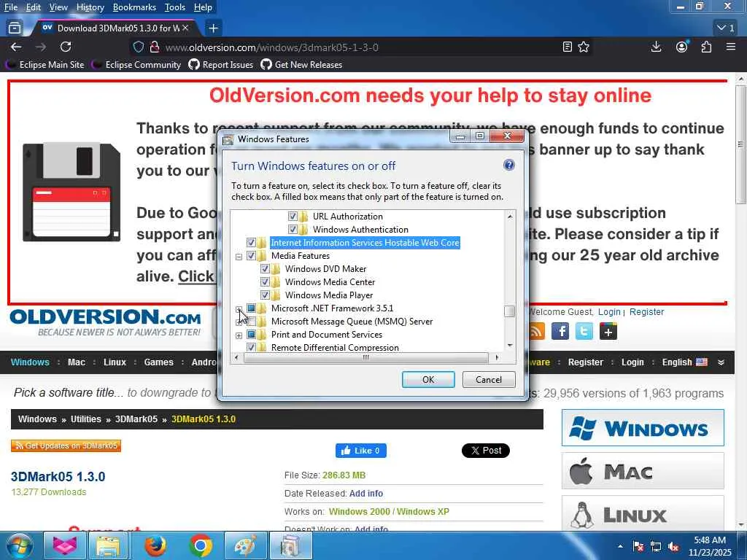This screenshot has height=560, width=747.
Task: Reload the page with the refresh icon
Action: tap(66, 47)
